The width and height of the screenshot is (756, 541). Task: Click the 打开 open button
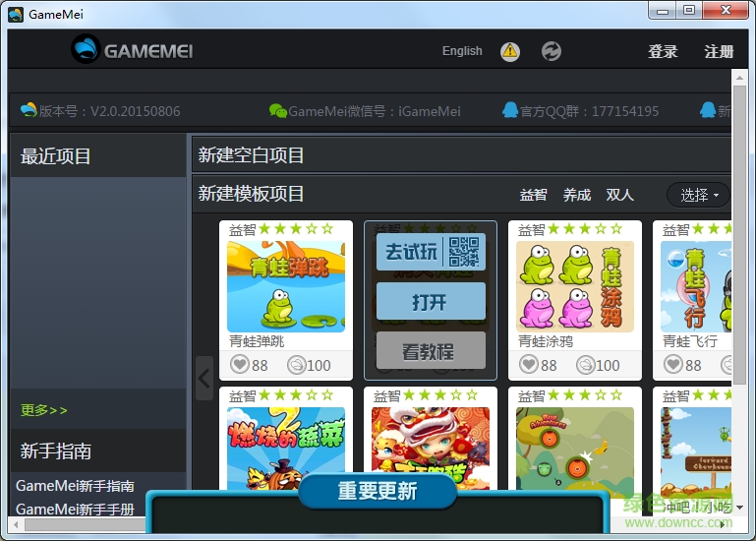pos(431,302)
